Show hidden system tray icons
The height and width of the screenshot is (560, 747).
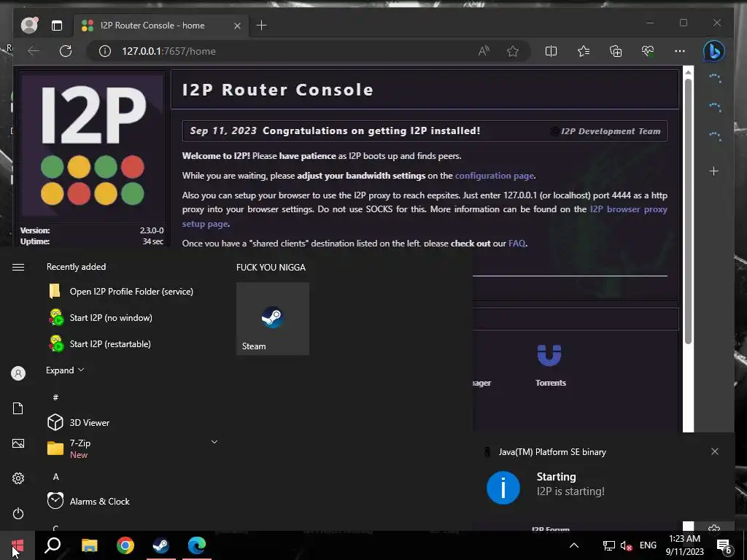[x=574, y=545]
